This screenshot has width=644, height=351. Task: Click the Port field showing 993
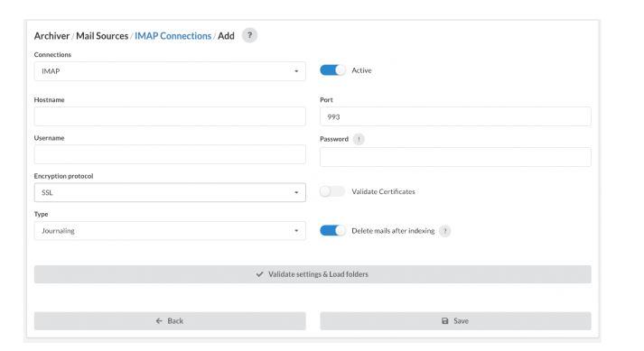tap(455, 116)
